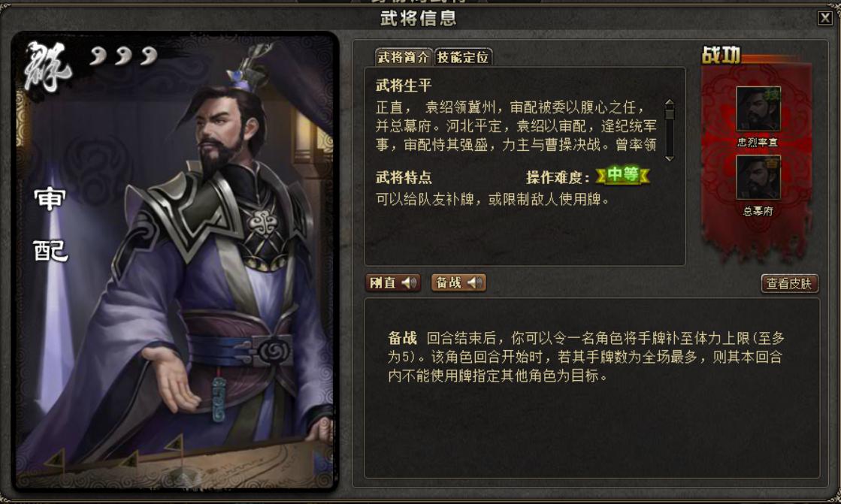Screen dimensions: 841x504
Task: Click the biography scrollbar down arrow
Action: tap(669, 158)
